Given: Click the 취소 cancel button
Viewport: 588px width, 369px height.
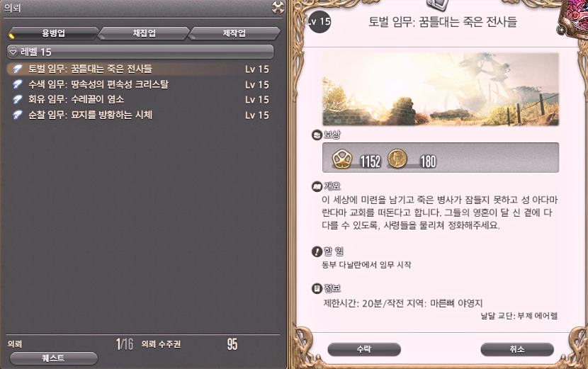Looking at the screenshot, I should tap(517, 349).
